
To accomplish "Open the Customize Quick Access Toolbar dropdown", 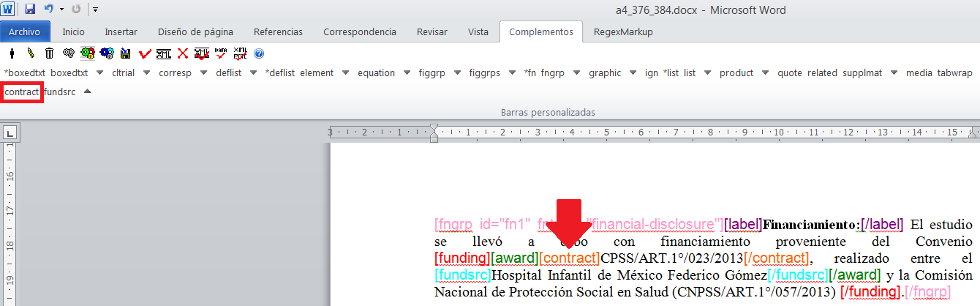I will tap(96, 10).
